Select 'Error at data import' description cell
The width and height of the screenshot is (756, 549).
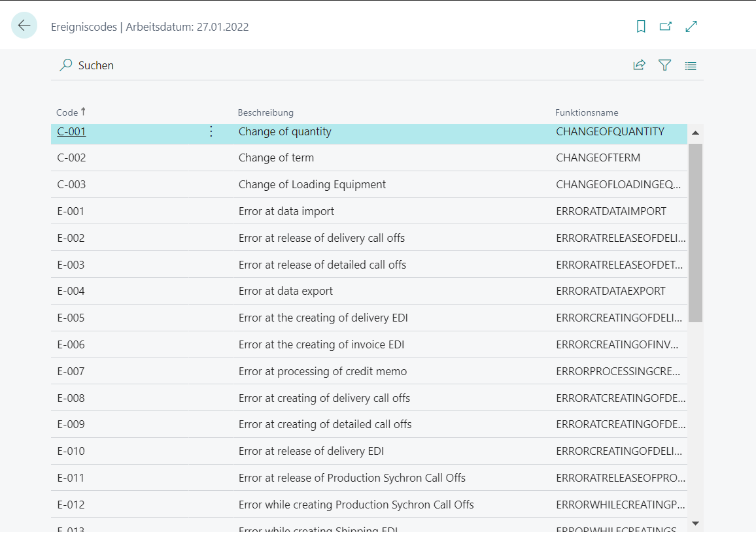coord(286,211)
